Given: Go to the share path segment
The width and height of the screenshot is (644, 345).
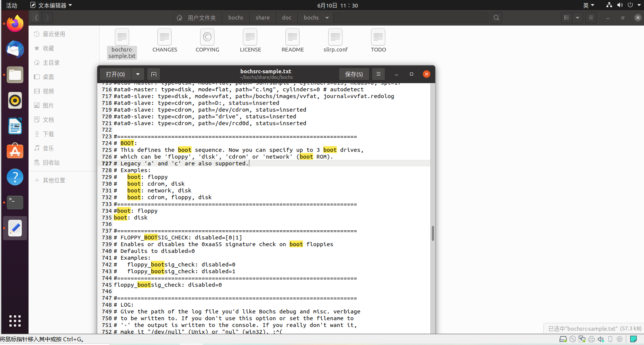Looking at the screenshot, I should [x=262, y=18].
